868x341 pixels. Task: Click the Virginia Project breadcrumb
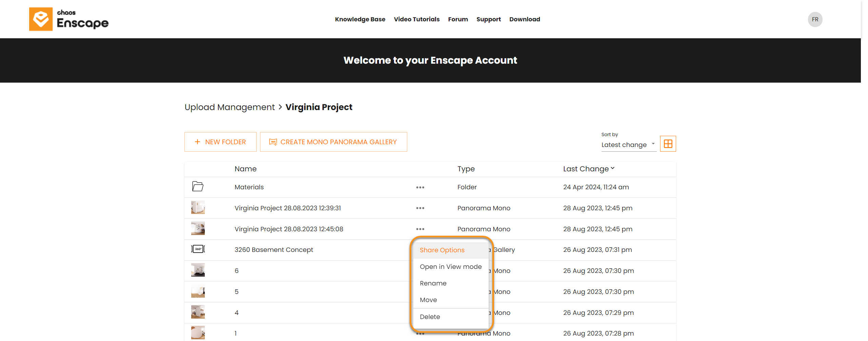(x=319, y=107)
